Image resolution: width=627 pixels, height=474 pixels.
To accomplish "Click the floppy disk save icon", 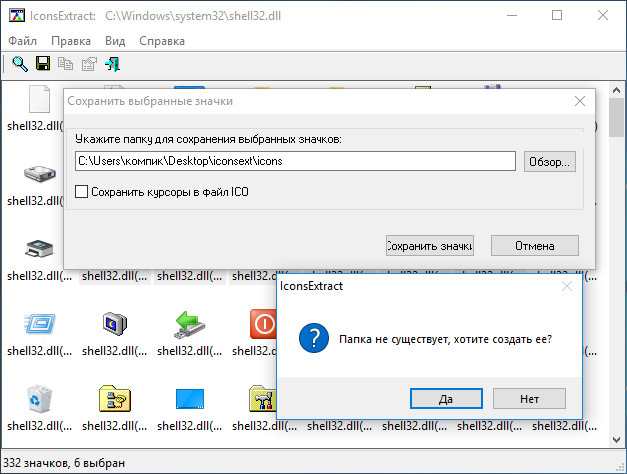I will point(43,63).
